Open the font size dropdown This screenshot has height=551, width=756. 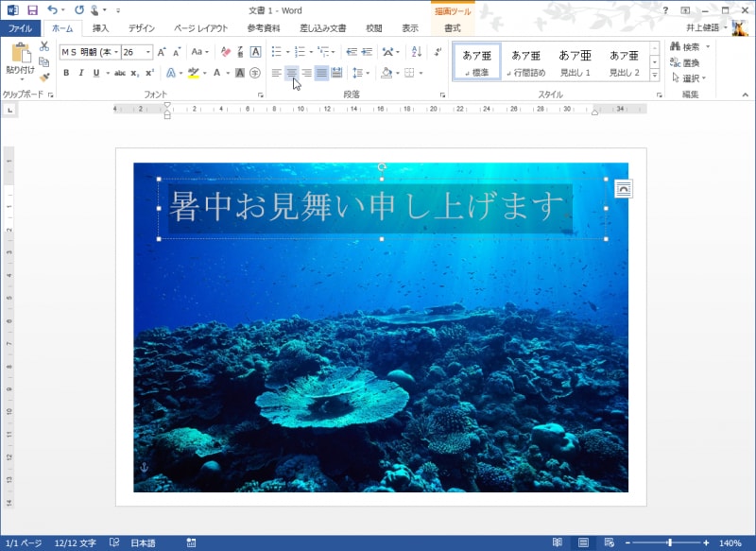pos(146,52)
